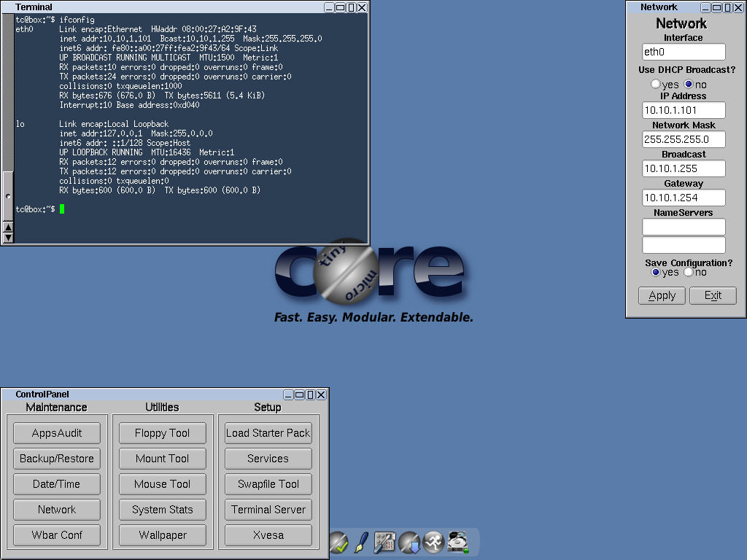Open the App Browser download-arrow dock icon
747x560 pixels.
pos(409,542)
